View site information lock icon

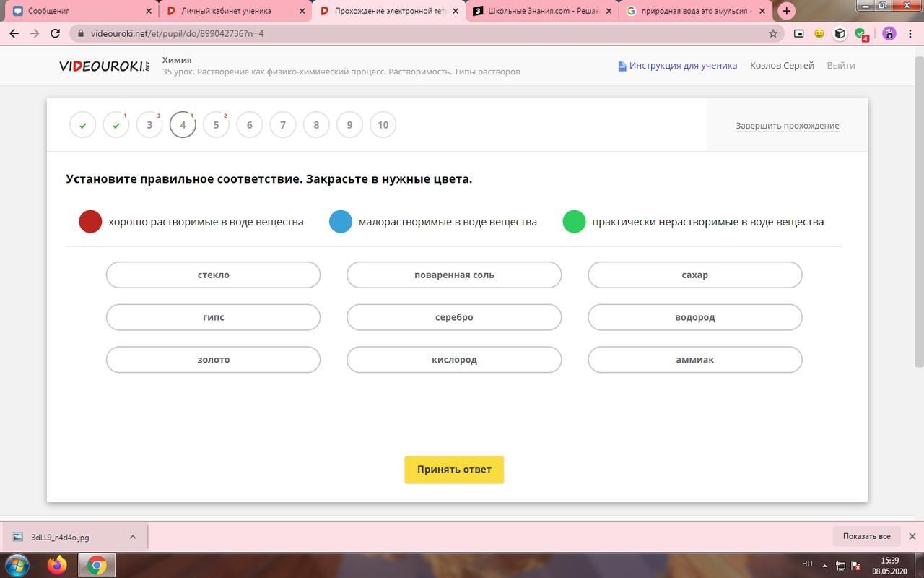[79, 33]
